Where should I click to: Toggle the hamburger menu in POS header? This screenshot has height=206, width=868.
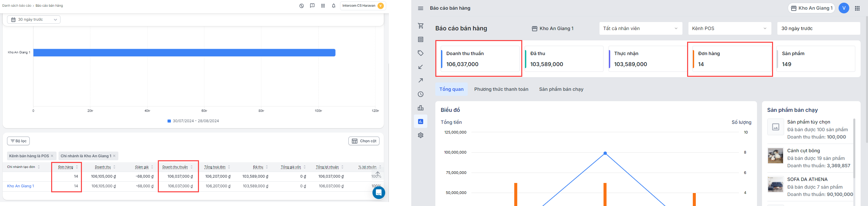pyautogui.click(x=421, y=8)
